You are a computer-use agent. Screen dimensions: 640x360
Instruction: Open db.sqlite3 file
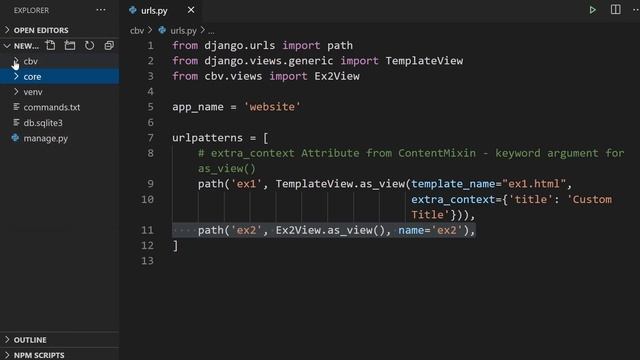coord(43,122)
